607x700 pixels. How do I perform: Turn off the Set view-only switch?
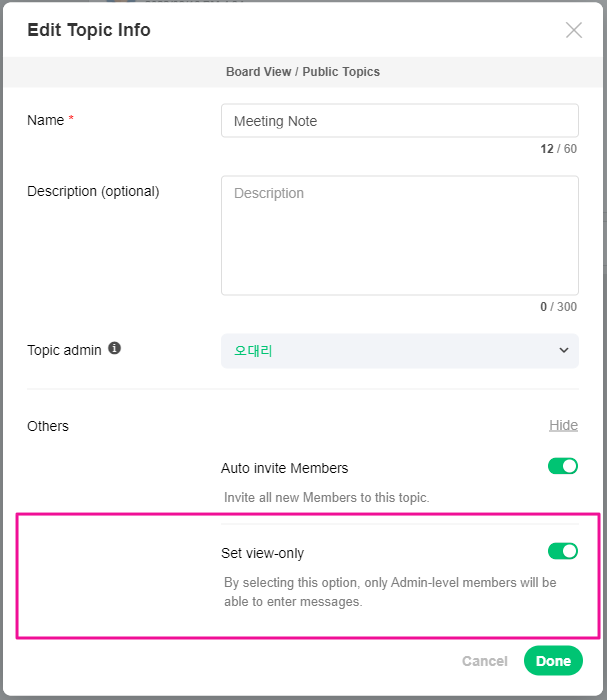pos(563,551)
